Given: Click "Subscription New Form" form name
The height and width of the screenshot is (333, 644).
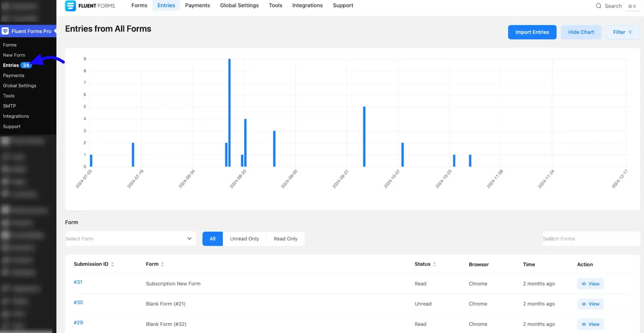Looking at the screenshot, I should 173,284.
